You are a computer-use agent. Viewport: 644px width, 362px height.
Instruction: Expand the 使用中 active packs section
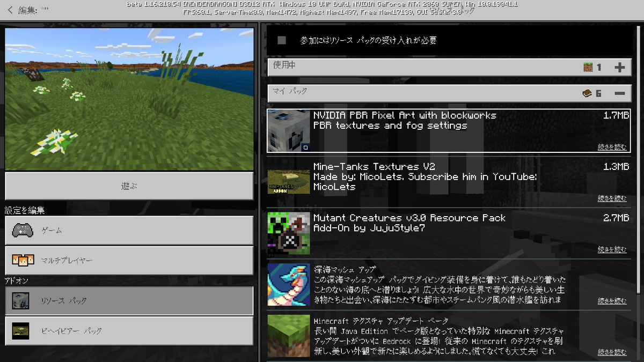click(620, 68)
